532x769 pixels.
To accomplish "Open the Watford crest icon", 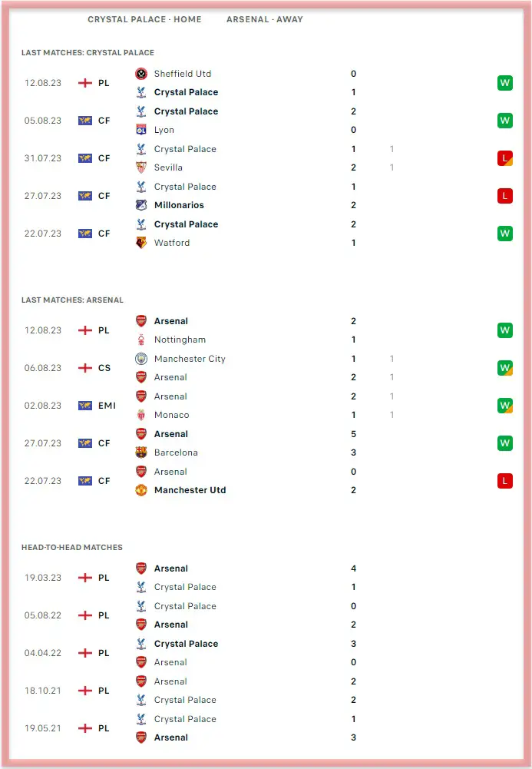I will click(141, 243).
